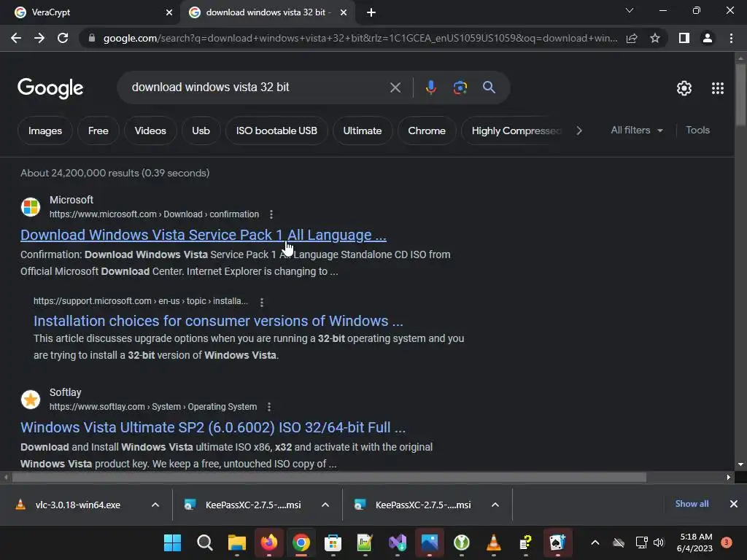This screenshot has width=747, height=560.
Task: Open Download Windows Vista Service Pack 1 link
Action: tap(204, 235)
